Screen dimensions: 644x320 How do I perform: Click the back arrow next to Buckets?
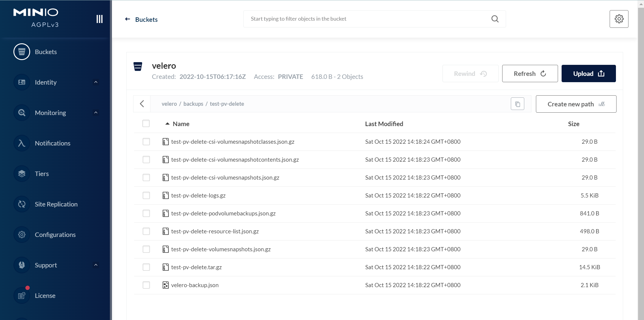pyautogui.click(x=127, y=19)
